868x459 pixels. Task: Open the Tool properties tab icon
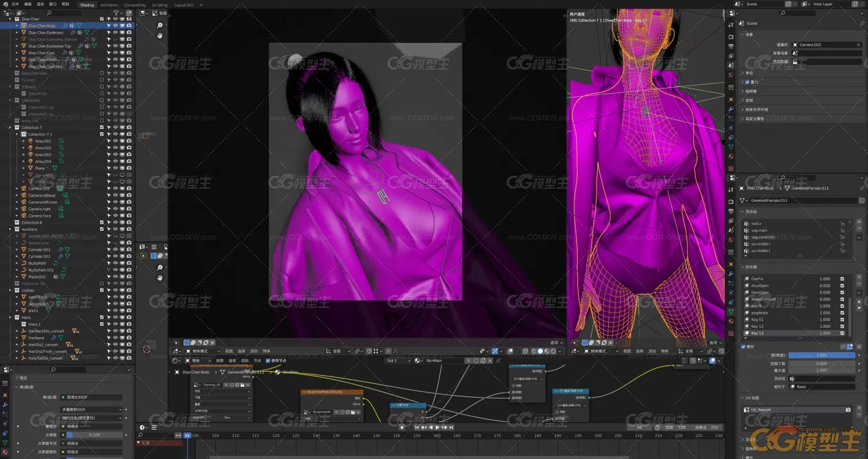pos(731,25)
